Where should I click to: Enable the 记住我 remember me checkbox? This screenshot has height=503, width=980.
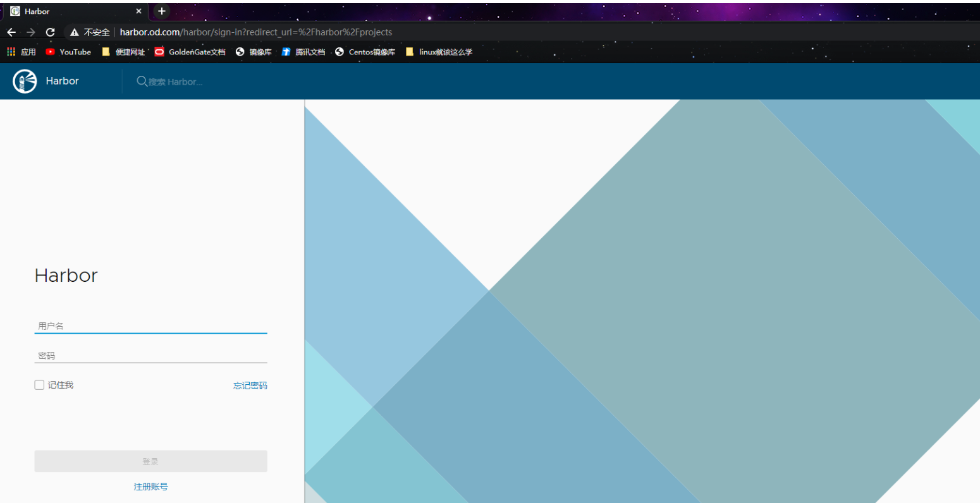pyautogui.click(x=39, y=385)
